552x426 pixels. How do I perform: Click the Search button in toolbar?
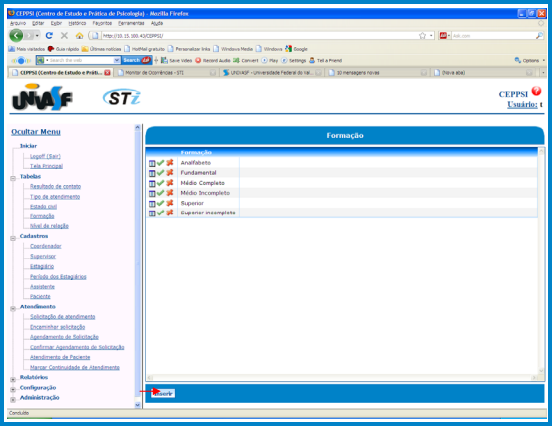click(136, 61)
